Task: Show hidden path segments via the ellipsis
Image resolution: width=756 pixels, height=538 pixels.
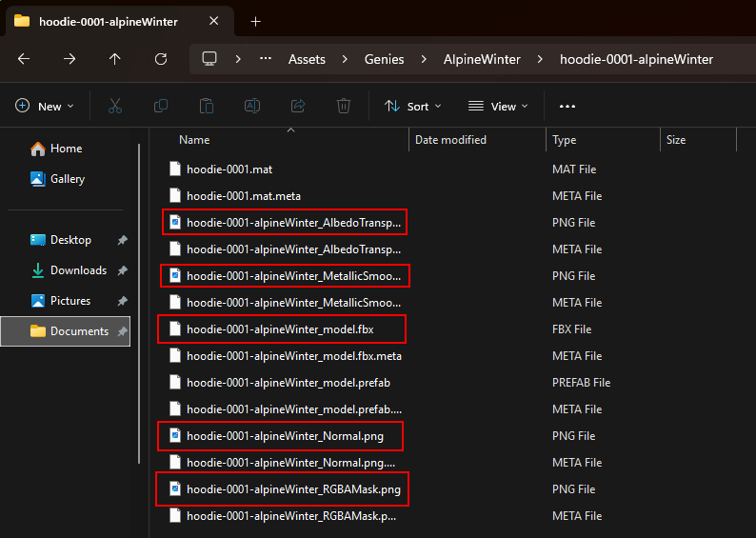Action: [x=266, y=59]
